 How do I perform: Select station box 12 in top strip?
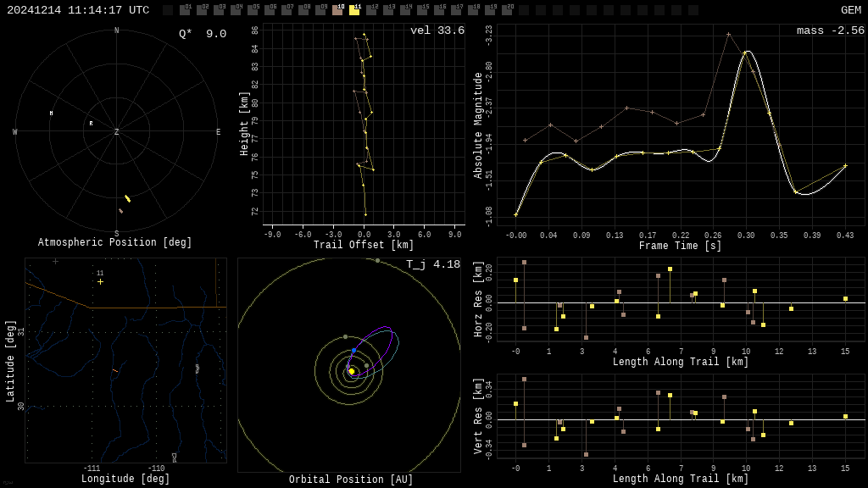pyautogui.click(x=371, y=9)
